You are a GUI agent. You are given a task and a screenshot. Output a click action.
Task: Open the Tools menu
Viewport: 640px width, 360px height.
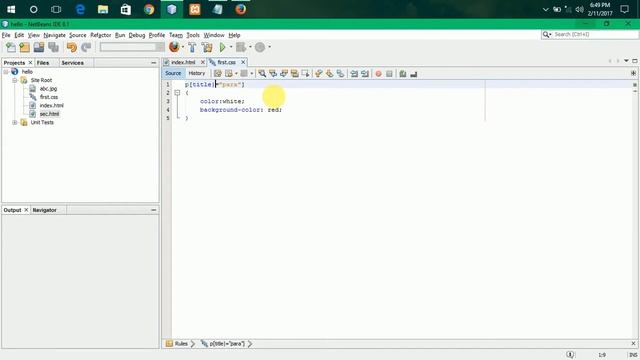[x=193, y=35]
